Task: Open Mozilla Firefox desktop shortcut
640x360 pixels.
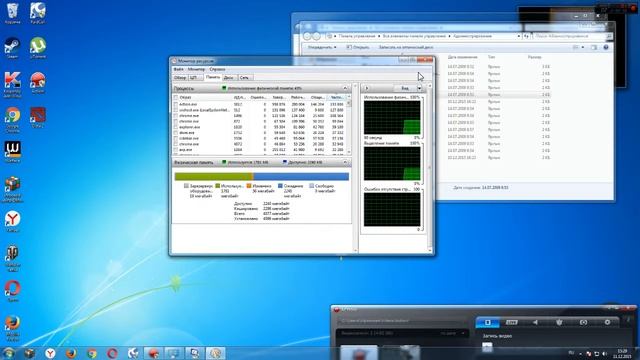Action: (x=12, y=327)
